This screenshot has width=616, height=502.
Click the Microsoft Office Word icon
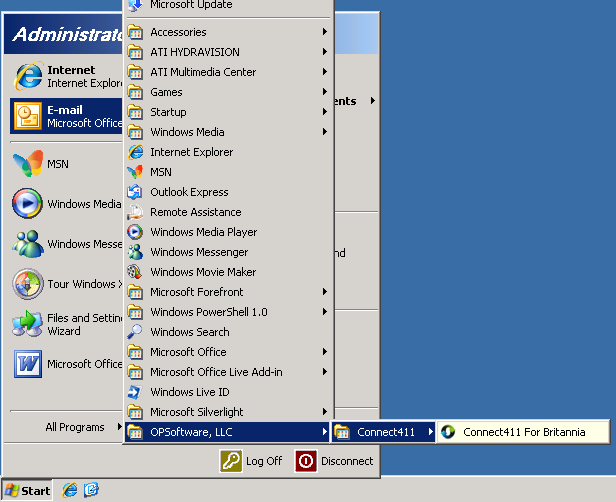tap(28, 364)
